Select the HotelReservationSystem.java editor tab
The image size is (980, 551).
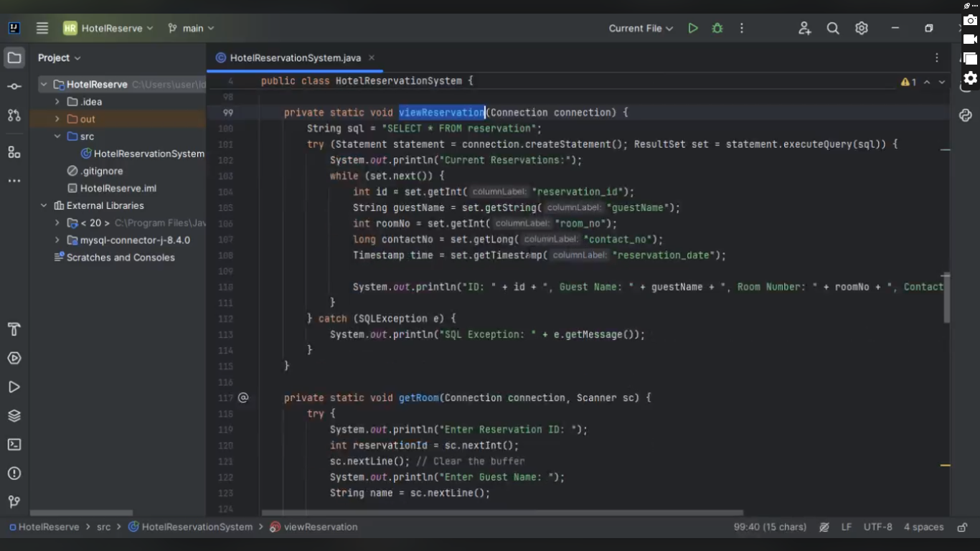coord(295,57)
